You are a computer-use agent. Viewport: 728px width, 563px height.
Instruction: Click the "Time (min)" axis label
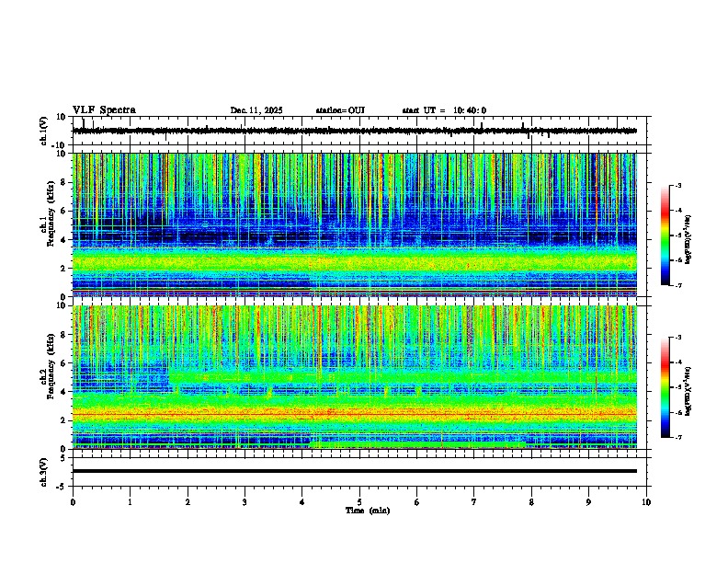[x=368, y=511]
